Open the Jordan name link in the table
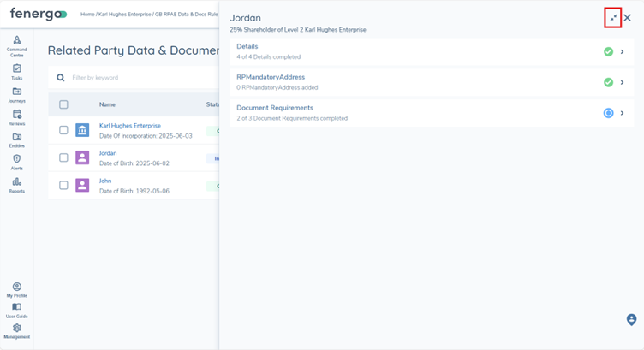 108,153
